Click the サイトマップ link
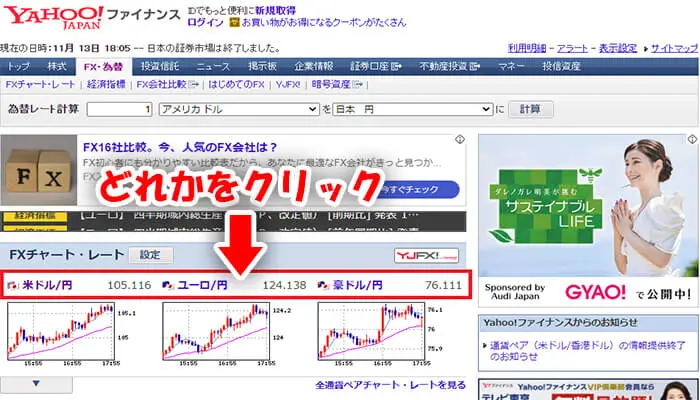The image size is (700, 400). pos(675,49)
